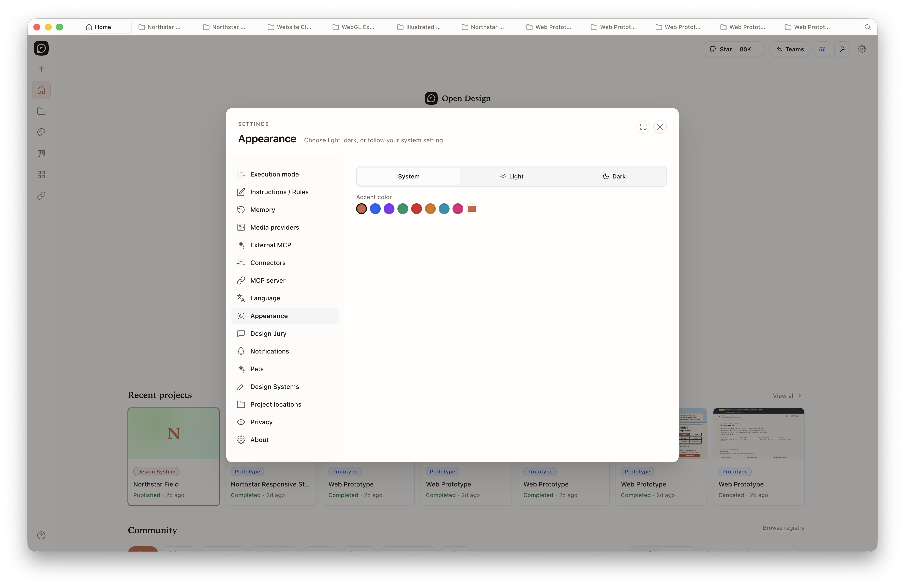Click the hammer tool icon in top bar
The height and width of the screenshot is (588, 905).
pyautogui.click(x=842, y=49)
